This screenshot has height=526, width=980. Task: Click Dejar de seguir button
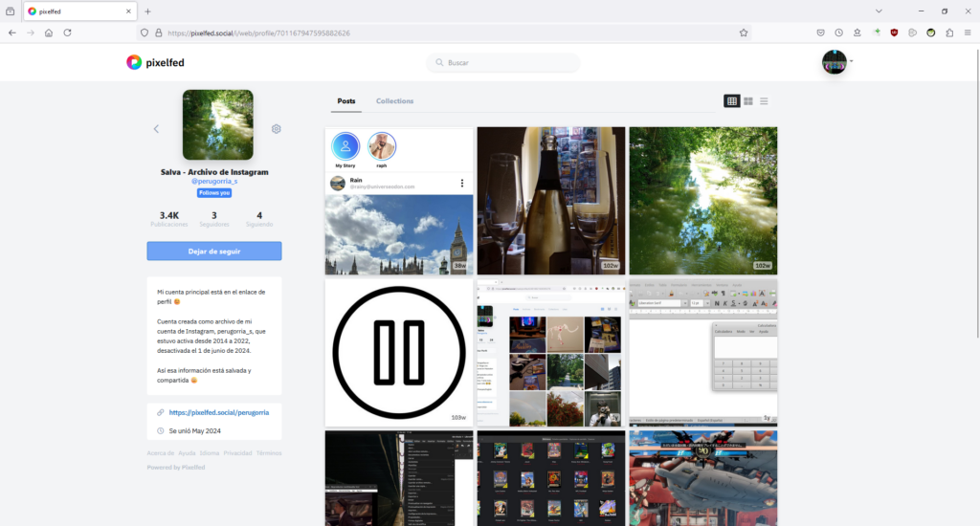coord(214,252)
